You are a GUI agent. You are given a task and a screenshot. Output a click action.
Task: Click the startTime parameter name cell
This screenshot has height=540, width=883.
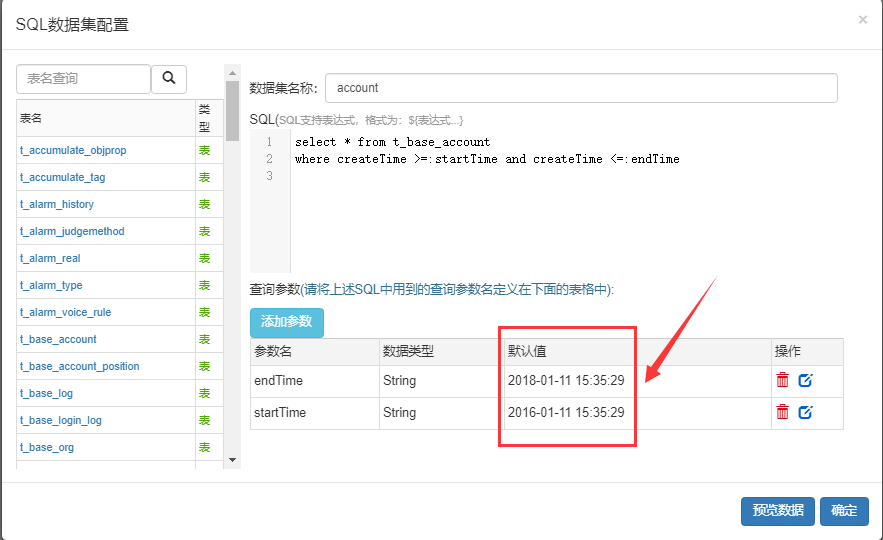pyautogui.click(x=315, y=413)
